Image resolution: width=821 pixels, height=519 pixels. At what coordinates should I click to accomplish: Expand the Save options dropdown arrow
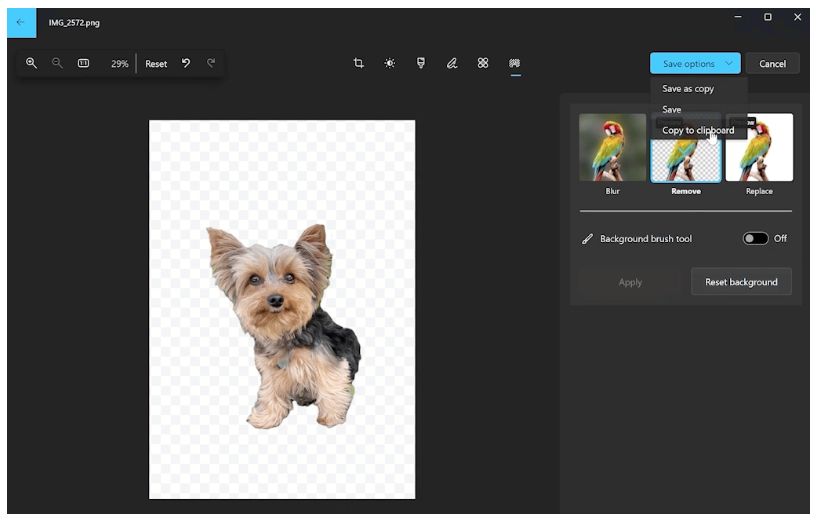(x=729, y=63)
